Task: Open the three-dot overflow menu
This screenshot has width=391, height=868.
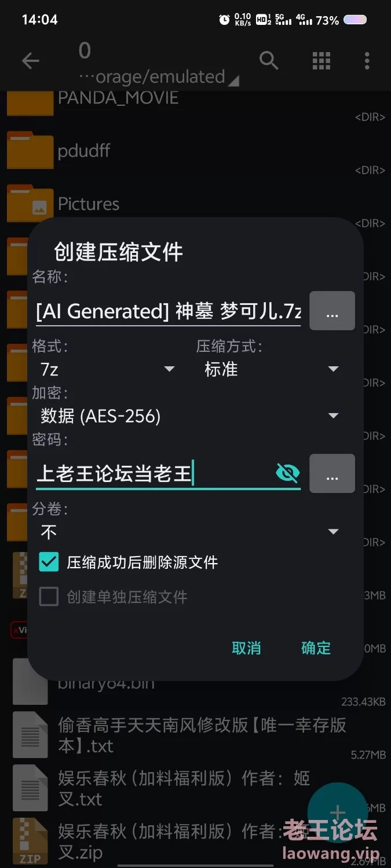Action: pyautogui.click(x=367, y=60)
